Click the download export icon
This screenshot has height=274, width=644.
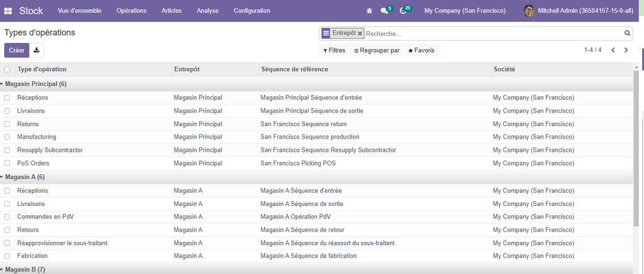coord(36,50)
